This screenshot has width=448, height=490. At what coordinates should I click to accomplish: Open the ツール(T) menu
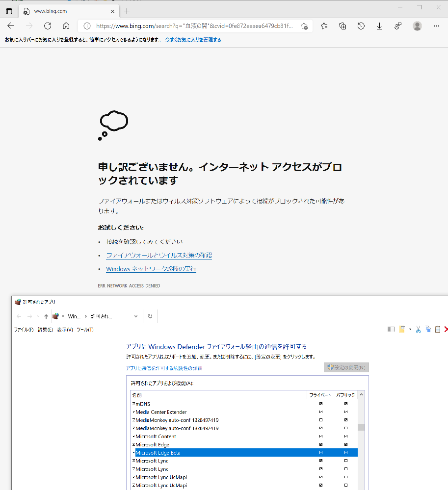click(85, 330)
